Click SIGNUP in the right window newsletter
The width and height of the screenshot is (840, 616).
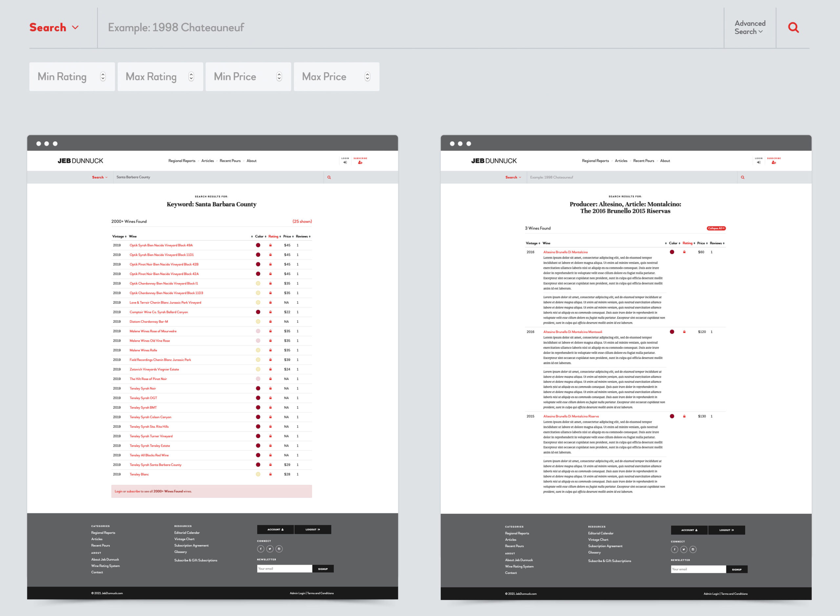click(737, 569)
